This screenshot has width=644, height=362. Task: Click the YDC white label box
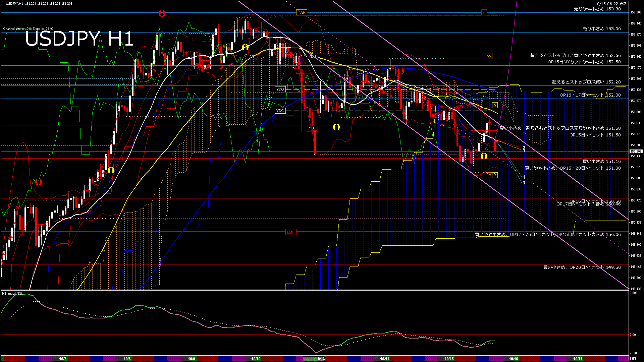click(x=280, y=111)
